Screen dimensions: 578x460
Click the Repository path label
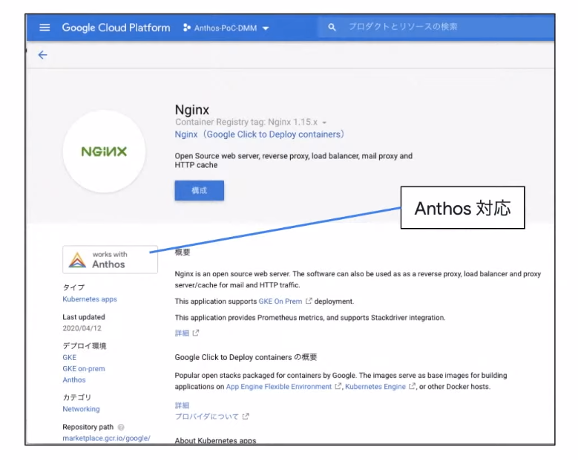click(88, 427)
